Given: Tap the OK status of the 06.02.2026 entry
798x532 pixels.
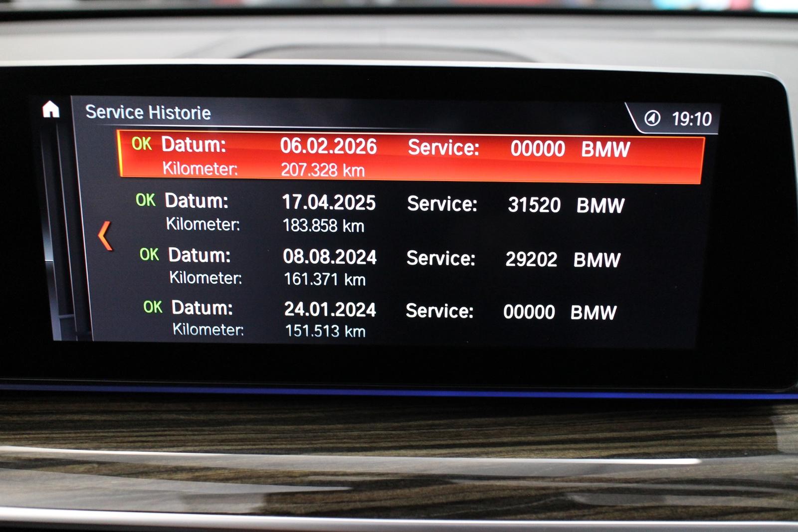Looking at the screenshot, I should coord(141,144).
